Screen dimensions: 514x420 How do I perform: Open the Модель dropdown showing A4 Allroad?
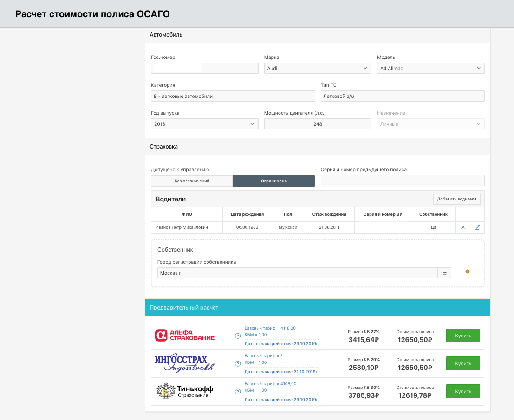[431, 68]
